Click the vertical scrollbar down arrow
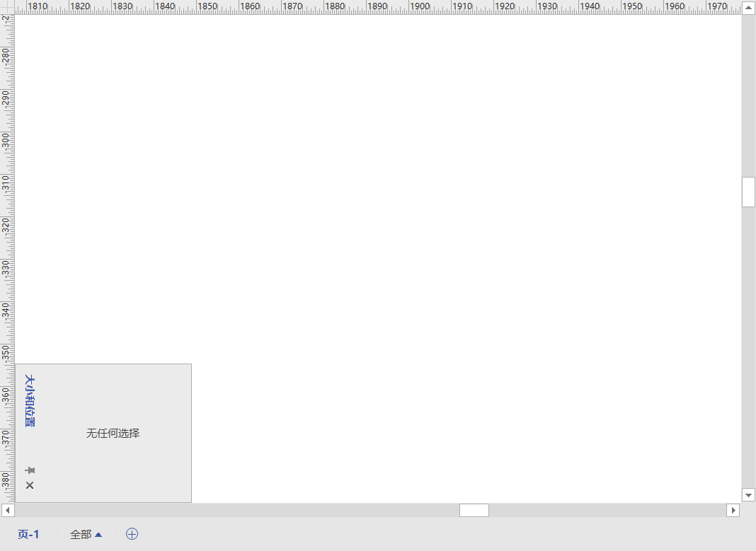 [x=748, y=494]
